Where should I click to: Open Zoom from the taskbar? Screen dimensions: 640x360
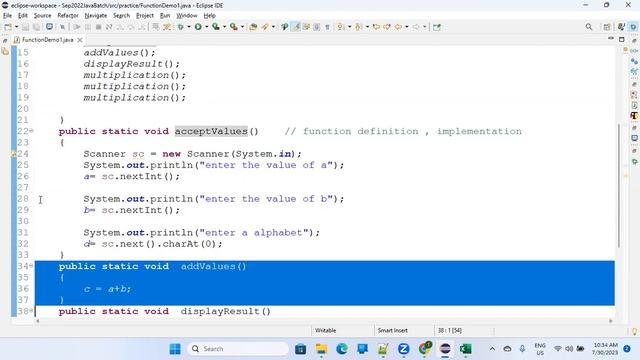(404, 349)
